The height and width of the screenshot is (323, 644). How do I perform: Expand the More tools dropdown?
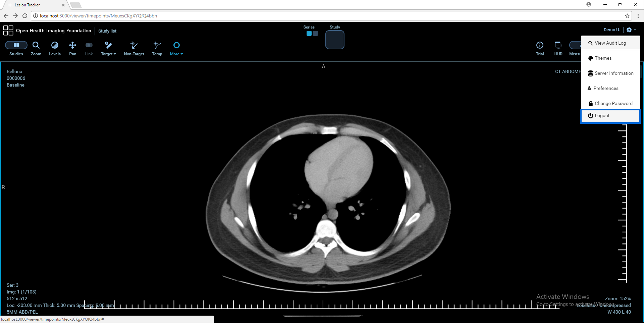click(176, 48)
